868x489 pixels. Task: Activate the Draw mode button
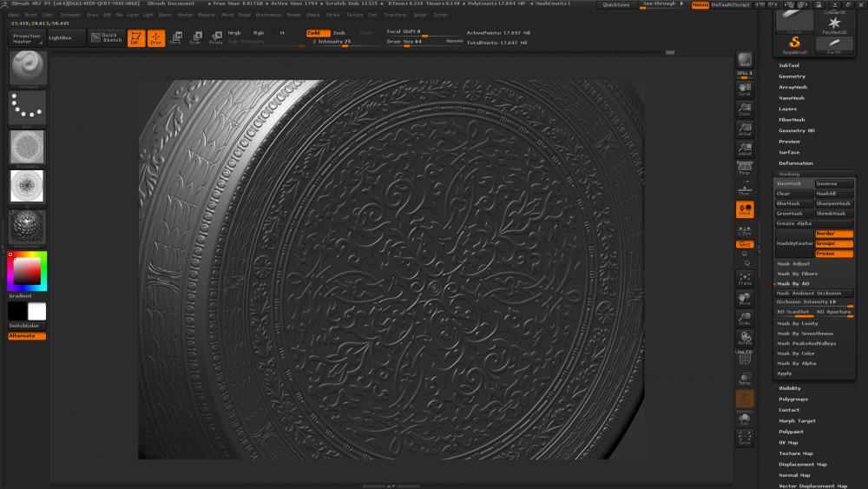tap(156, 38)
